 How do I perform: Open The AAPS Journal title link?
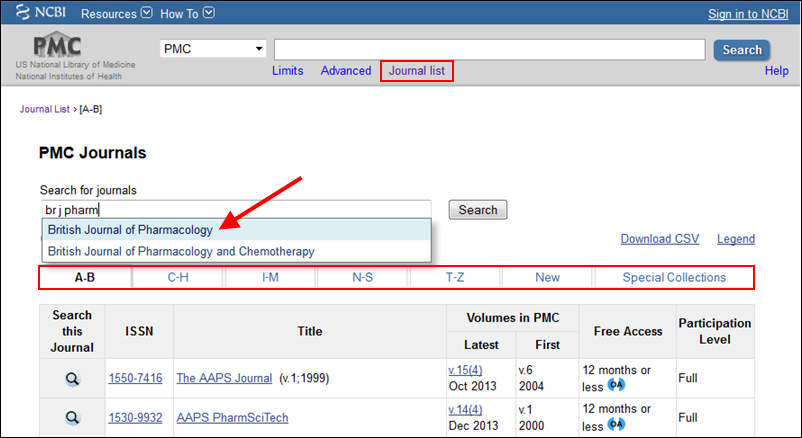(x=224, y=378)
